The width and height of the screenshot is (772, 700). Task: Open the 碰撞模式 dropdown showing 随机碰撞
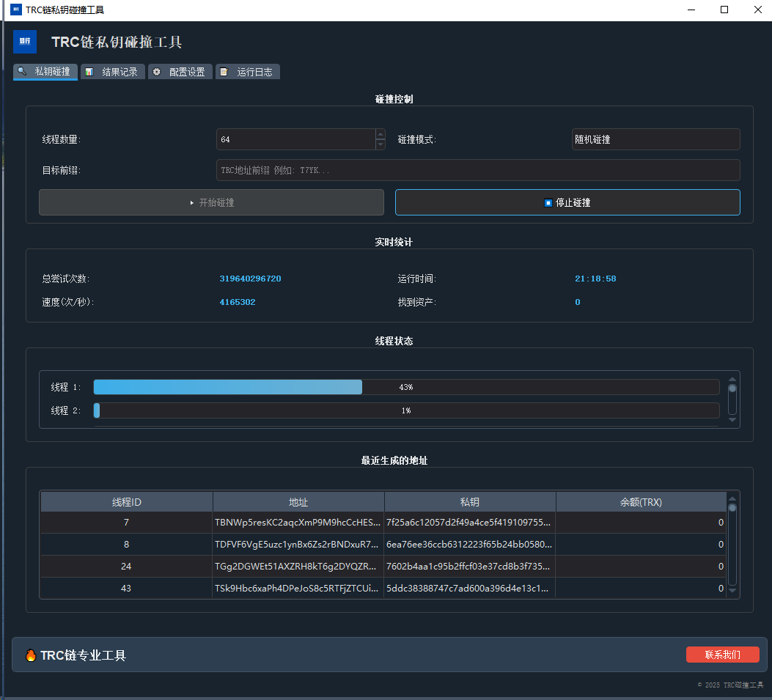click(x=655, y=139)
